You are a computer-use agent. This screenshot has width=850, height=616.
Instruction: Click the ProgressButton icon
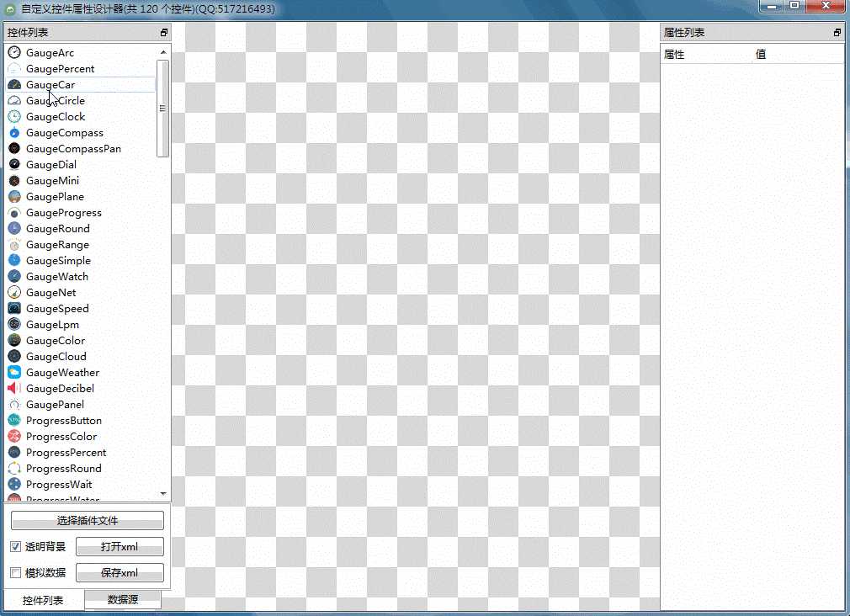tap(14, 421)
